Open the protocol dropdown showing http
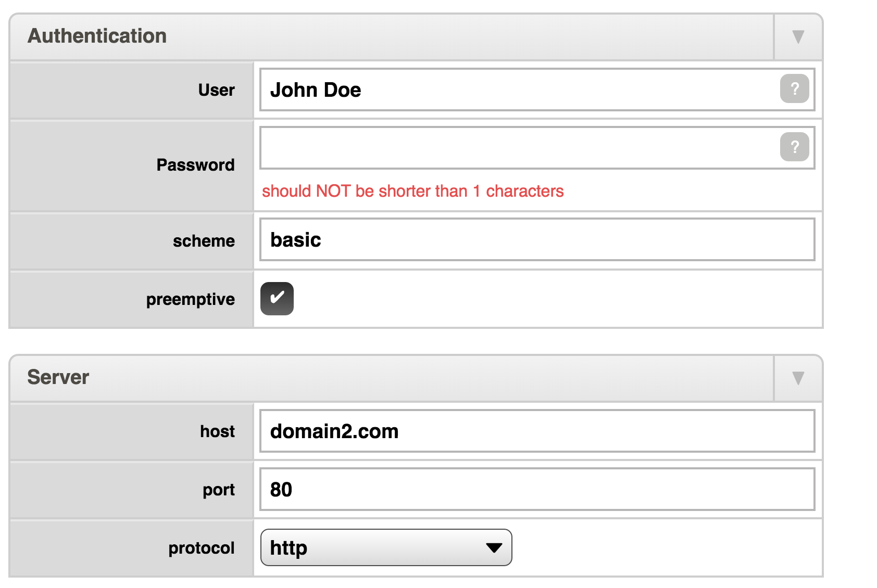 (386, 547)
